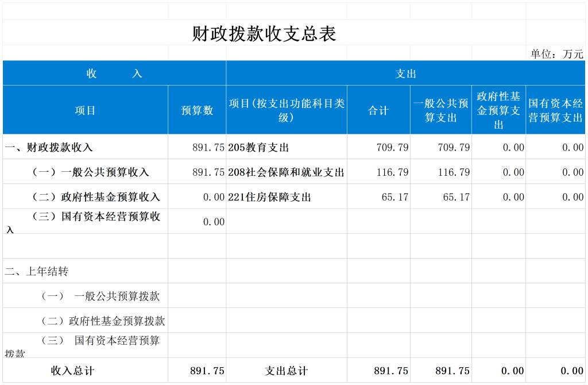Click the table title 财政拨款收支总表

tap(264, 34)
